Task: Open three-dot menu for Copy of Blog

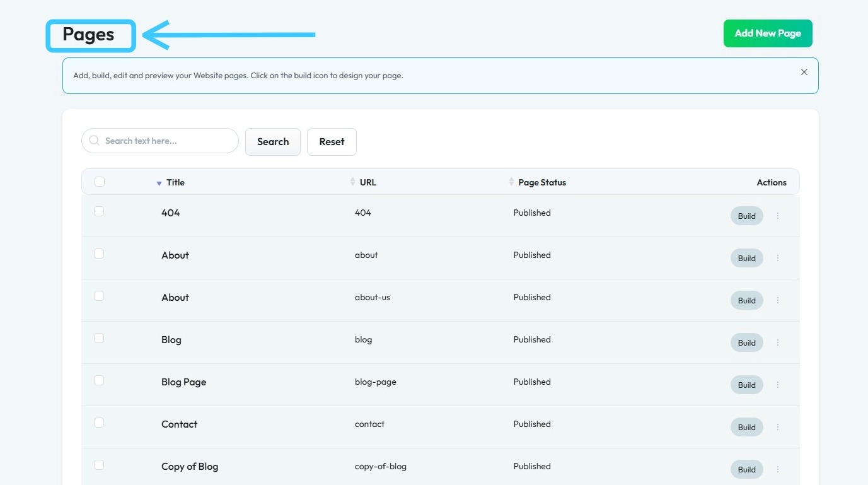Action: coord(777,469)
